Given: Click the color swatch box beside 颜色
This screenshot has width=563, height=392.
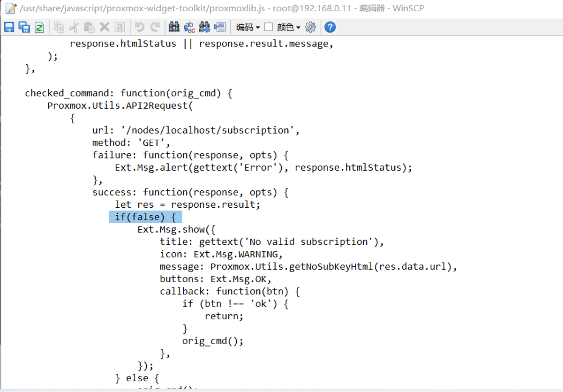Looking at the screenshot, I should tap(269, 27).
